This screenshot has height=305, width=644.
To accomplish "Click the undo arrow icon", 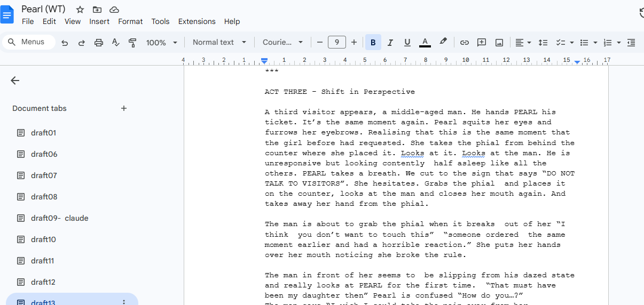I will pyautogui.click(x=65, y=43).
